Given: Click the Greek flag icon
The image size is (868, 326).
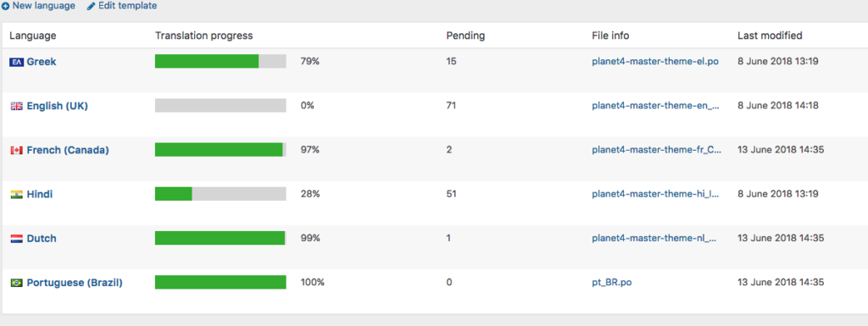Looking at the screenshot, I should pyautogui.click(x=17, y=62).
